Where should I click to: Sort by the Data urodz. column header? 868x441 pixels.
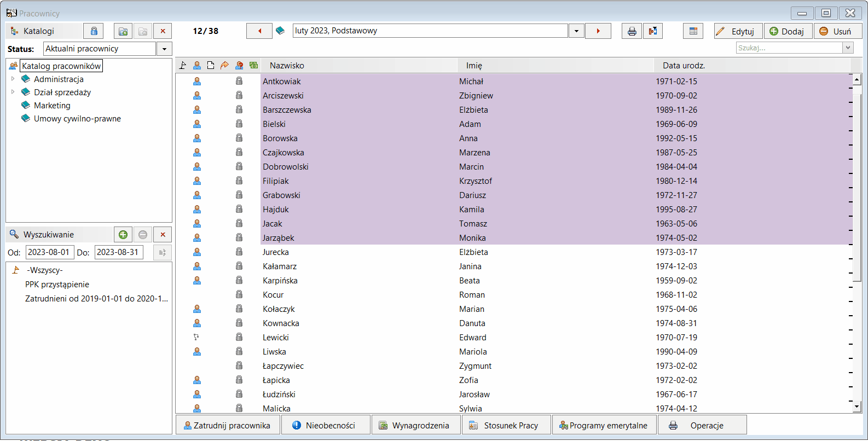click(x=752, y=66)
